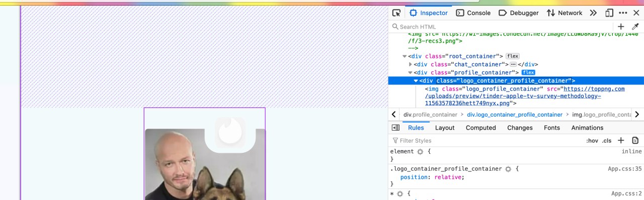Open the Computed tab
Screen dimensions: 644x200
click(x=480, y=128)
